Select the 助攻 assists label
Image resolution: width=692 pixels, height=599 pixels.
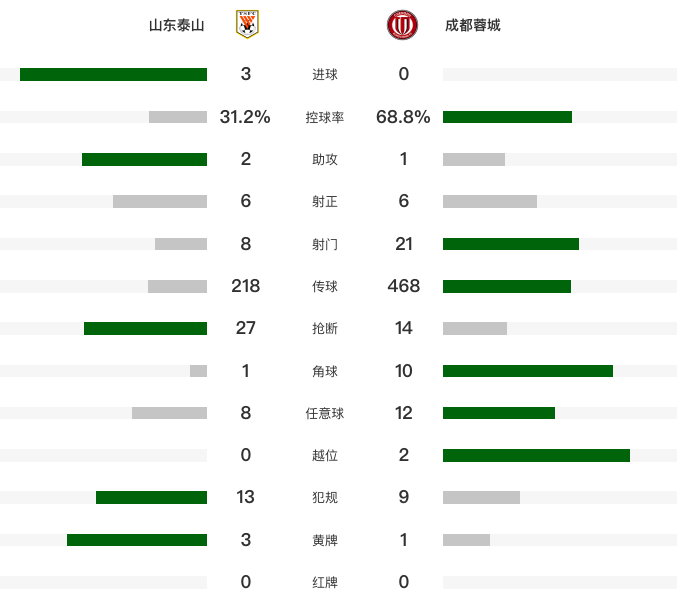tap(325, 159)
